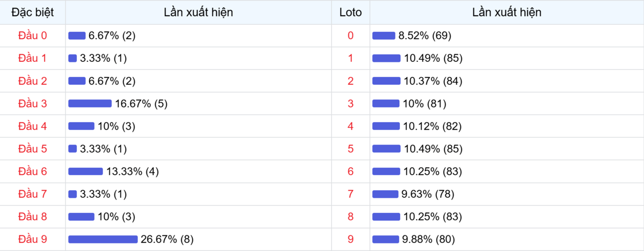Click the 26.67% progress bar for Đầu 9
This screenshot has height=251, width=644.
(103, 239)
